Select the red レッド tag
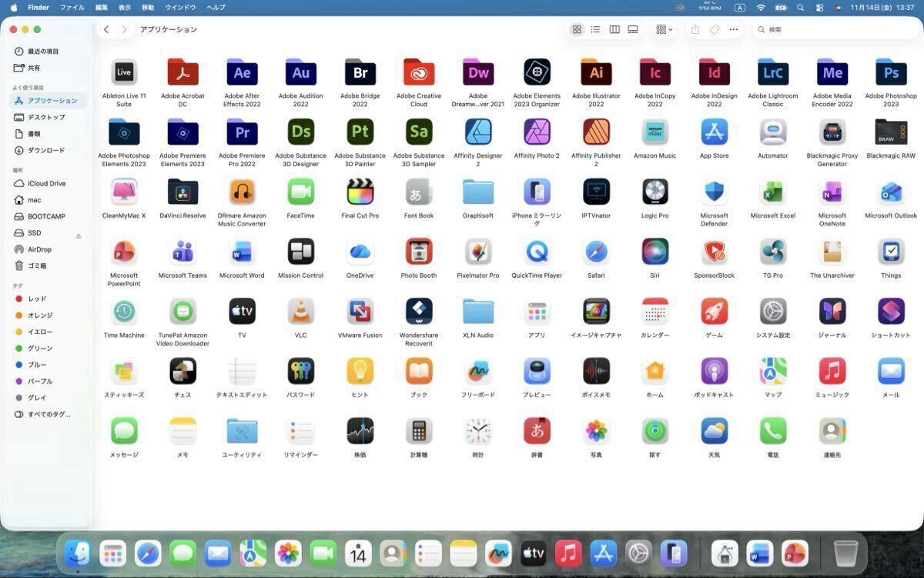924x578 pixels. click(49, 299)
